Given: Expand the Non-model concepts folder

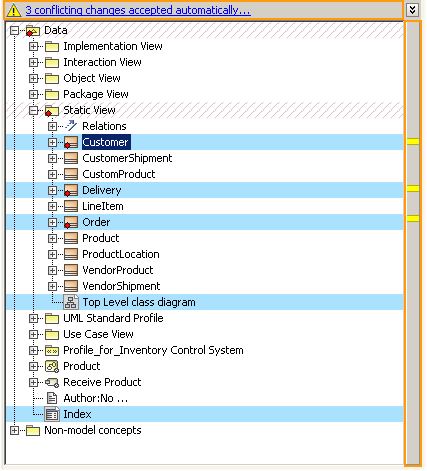Looking at the screenshot, I should 14,430.
